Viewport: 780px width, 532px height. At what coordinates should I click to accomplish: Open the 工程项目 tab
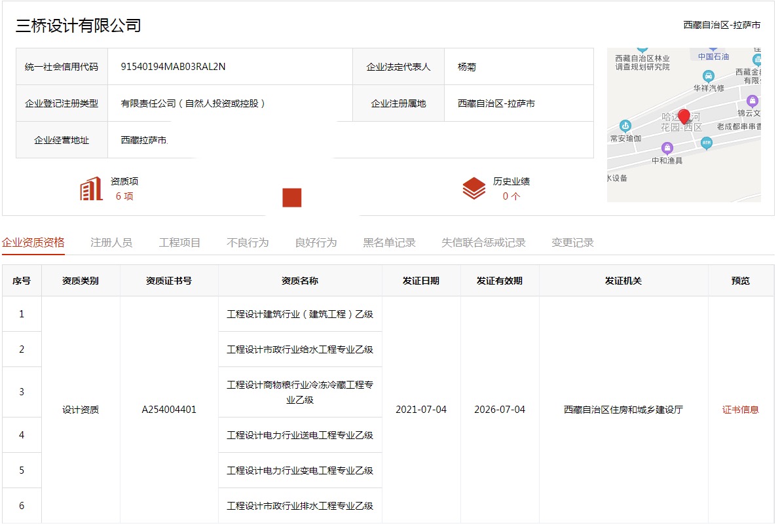pyautogui.click(x=179, y=243)
